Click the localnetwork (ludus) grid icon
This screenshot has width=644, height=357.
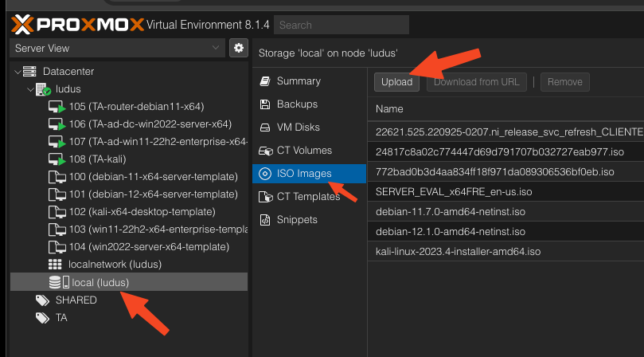pos(55,265)
